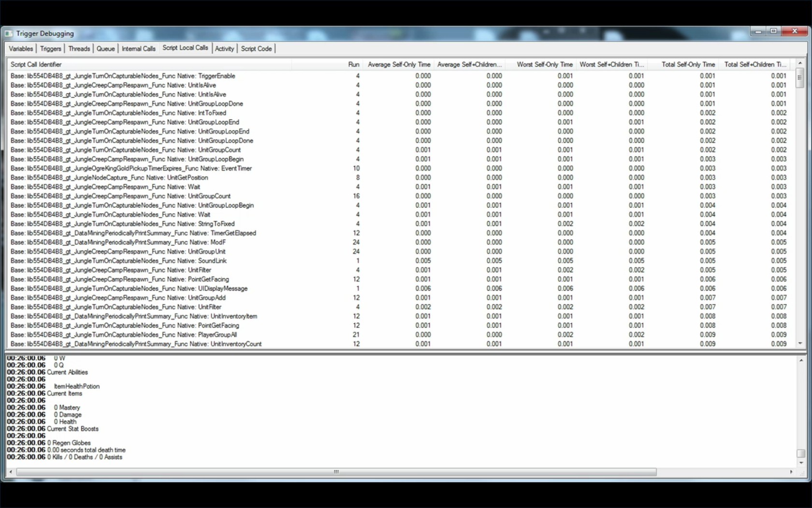Click the table vertical scrollbar thumb

[800, 77]
